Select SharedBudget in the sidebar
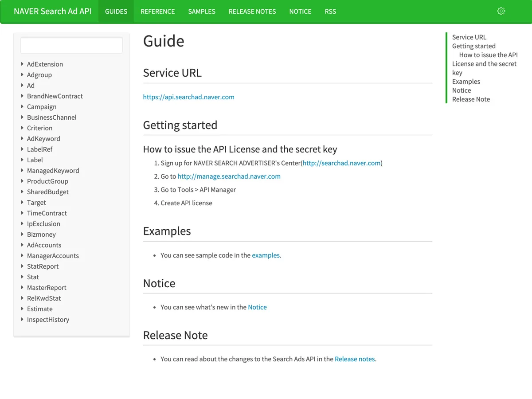The image size is (532, 399). (x=48, y=192)
